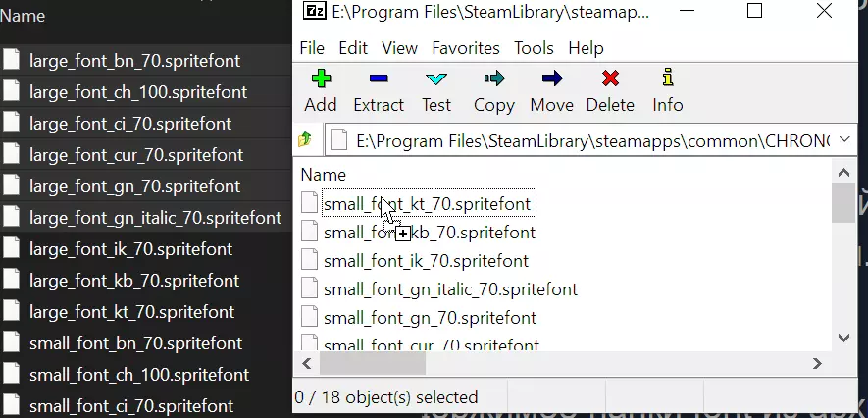Image resolution: width=868 pixels, height=418 pixels.
Task: Open the Favorites menu
Action: (x=466, y=48)
